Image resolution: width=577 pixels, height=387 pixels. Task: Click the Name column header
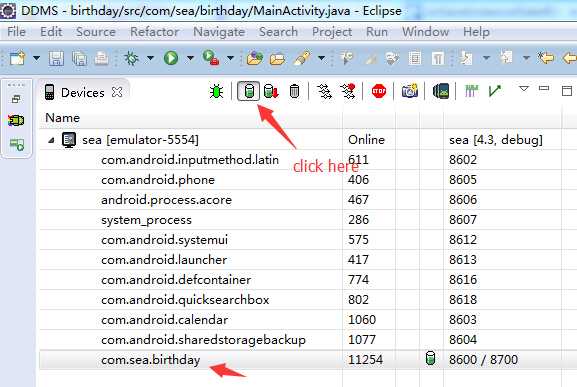coord(191,118)
